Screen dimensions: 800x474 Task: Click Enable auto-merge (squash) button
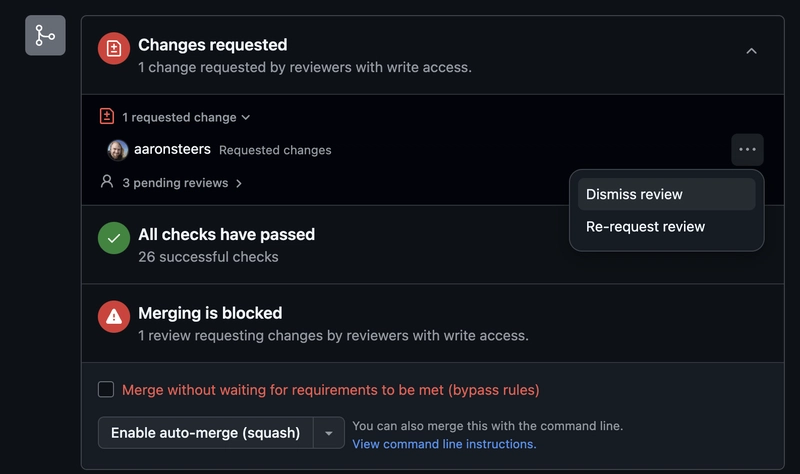tap(206, 433)
